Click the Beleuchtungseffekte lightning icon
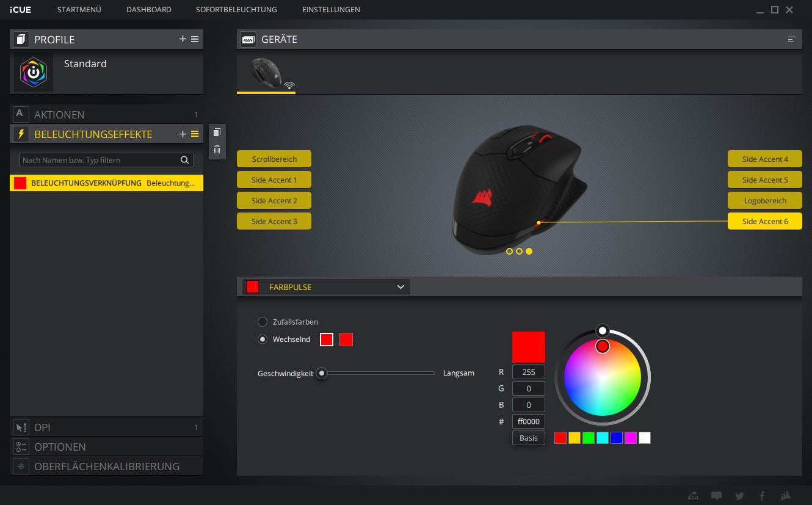The height and width of the screenshot is (505, 812). [x=21, y=134]
